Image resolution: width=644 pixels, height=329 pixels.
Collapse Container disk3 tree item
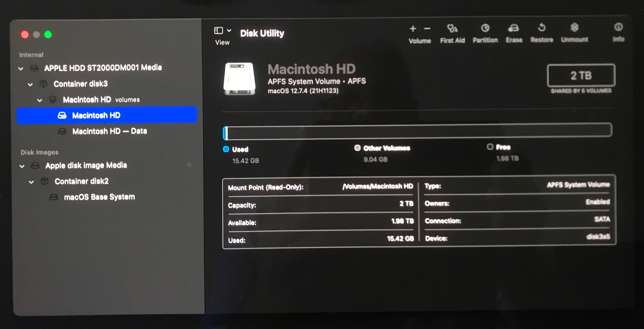point(30,84)
